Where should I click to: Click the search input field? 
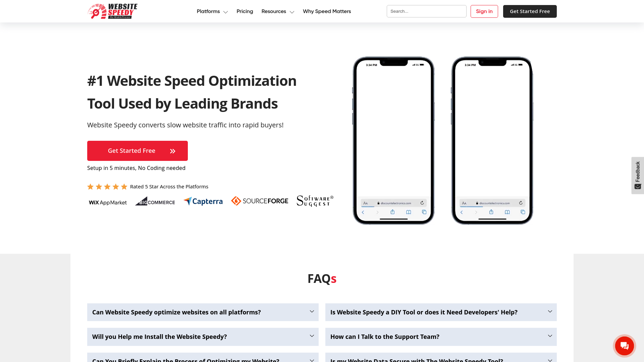[426, 11]
